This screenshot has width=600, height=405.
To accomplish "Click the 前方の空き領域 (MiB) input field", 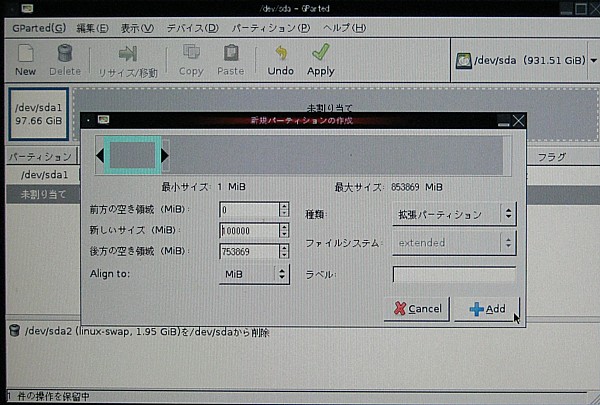I will click(249, 209).
